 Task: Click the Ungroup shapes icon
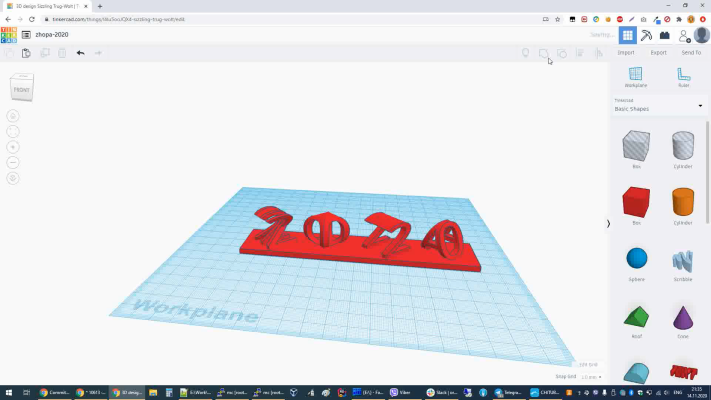[562, 54]
